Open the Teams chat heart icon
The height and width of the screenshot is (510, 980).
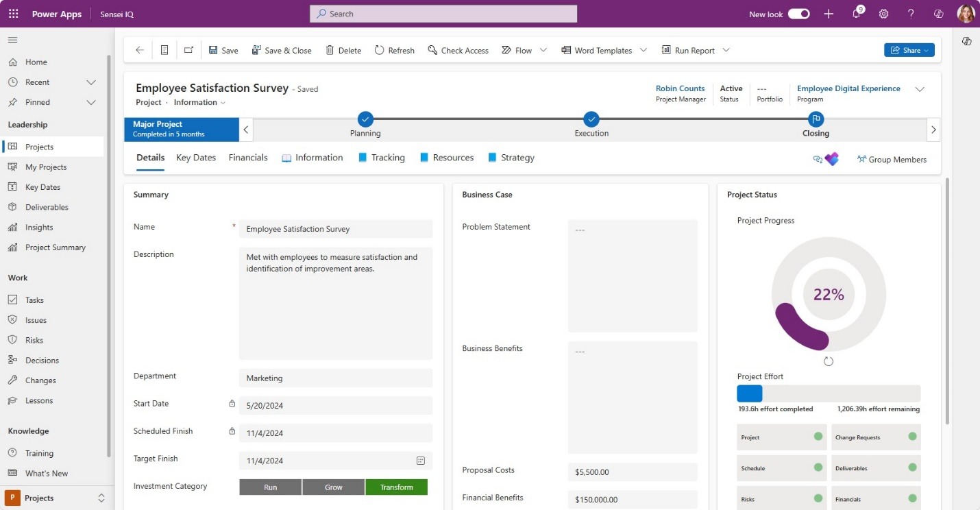click(x=832, y=159)
